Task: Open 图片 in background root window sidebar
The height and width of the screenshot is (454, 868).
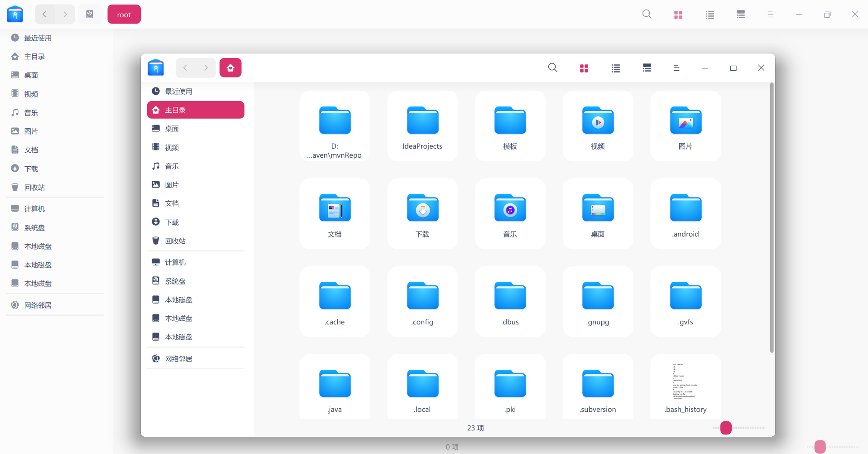Action: (55, 131)
